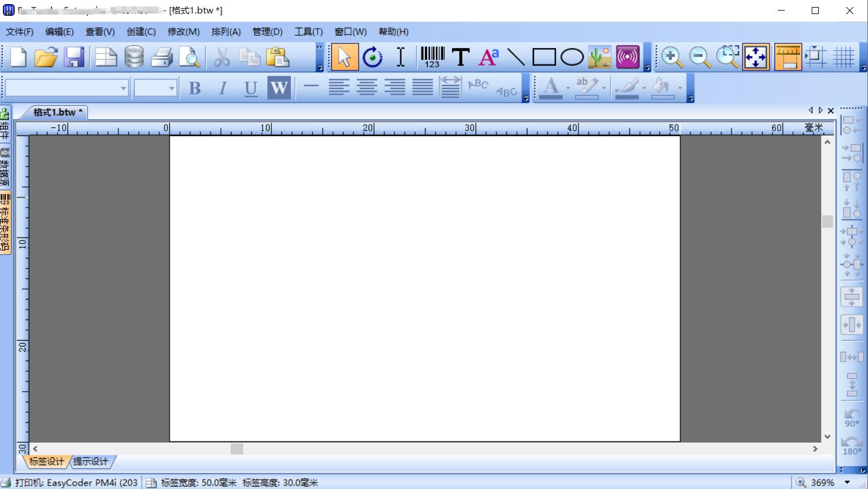Select the text cursor I-beam tool
Screen dimensions: 868x489
(x=401, y=57)
